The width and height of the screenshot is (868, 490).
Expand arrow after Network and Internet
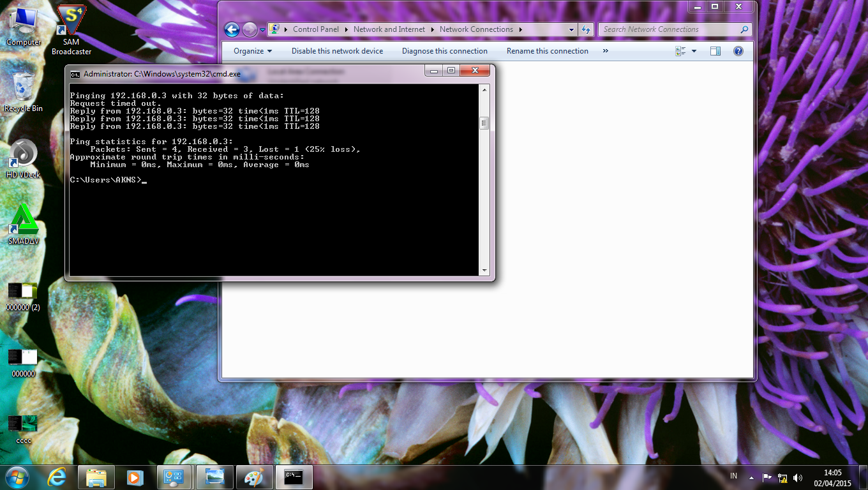click(432, 29)
